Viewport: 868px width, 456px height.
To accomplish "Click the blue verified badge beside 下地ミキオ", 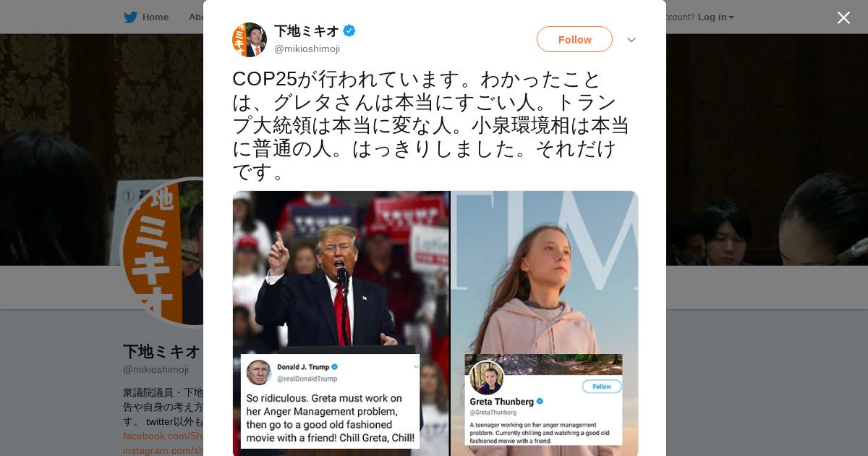I will click(x=349, y=30).
